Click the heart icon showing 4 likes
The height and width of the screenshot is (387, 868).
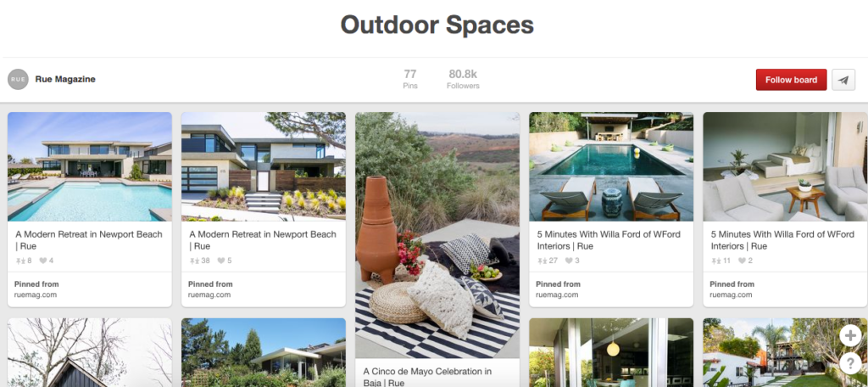pos(42,261)
